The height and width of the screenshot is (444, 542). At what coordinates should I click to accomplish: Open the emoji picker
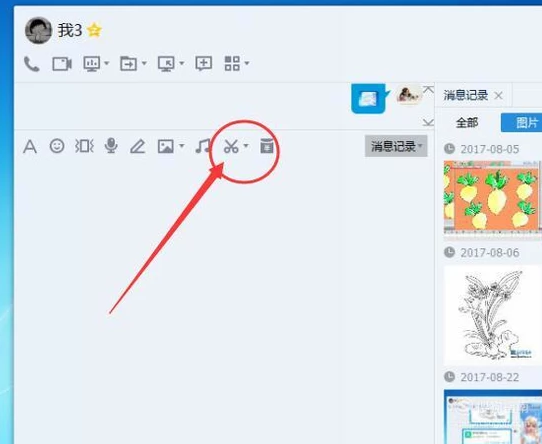coord(57,146)
